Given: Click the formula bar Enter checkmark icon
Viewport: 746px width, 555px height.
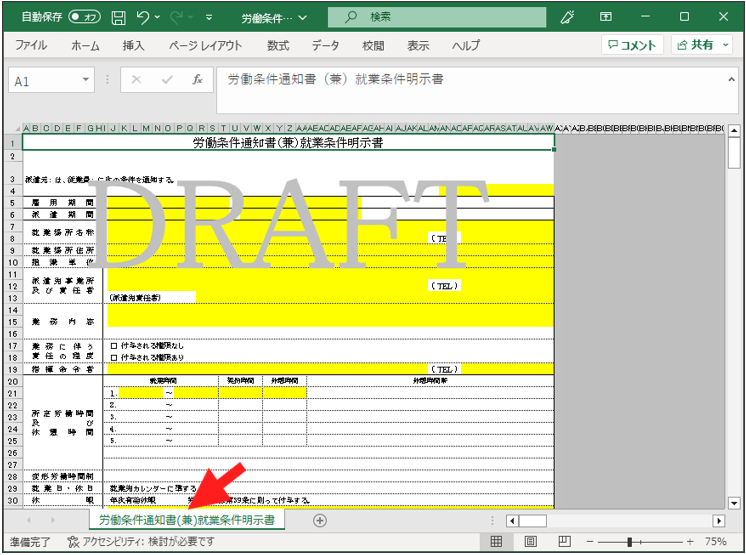Looking at the screenshot, I should (167, 80).
